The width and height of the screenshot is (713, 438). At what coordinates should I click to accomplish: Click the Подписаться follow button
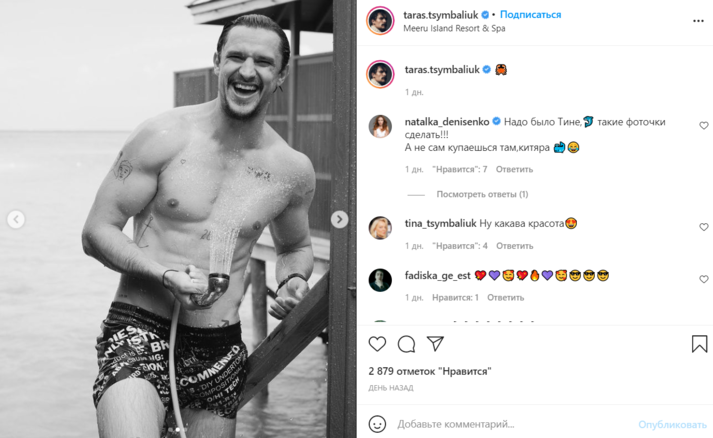[530, 15]
